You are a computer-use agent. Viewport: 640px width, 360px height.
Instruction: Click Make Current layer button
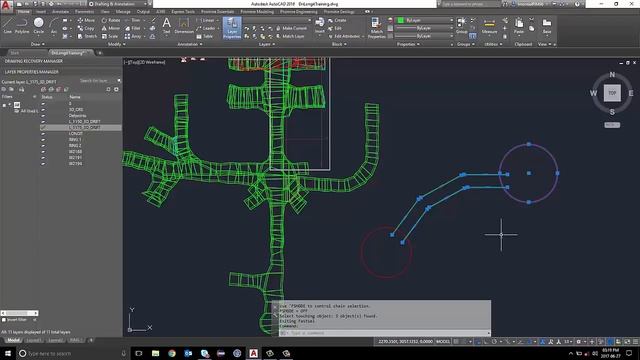tap(291, 28)
